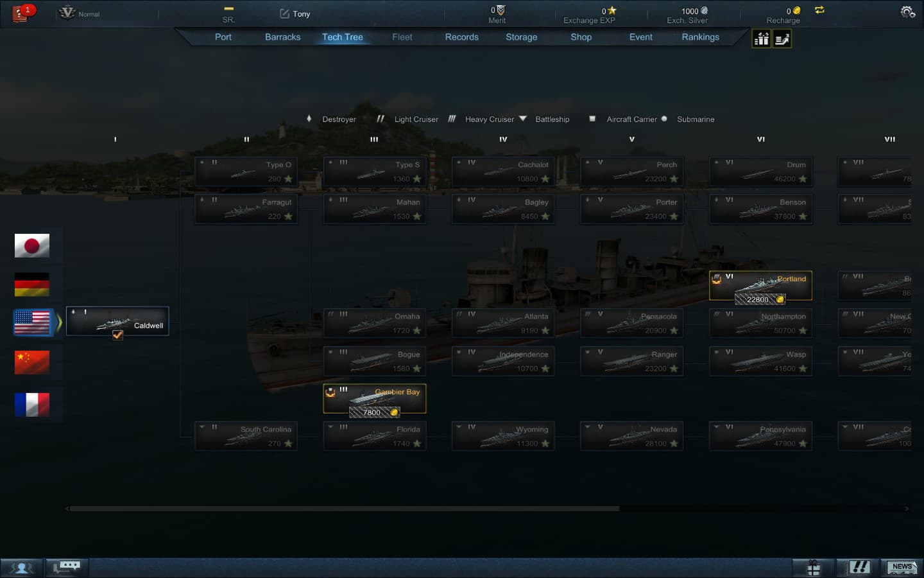Toggle the checkbox on the Caldwell ship card
The height and width of the screenshot is (578, 924).
click(x=117, y=335)
